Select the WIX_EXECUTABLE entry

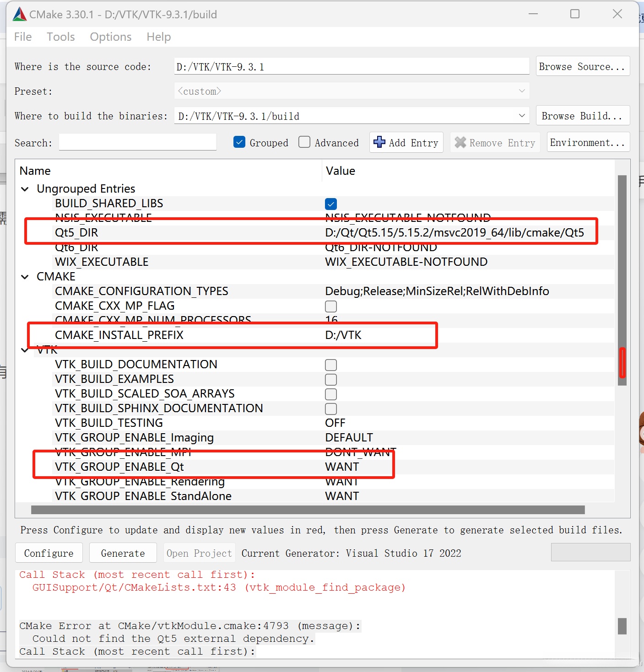click(x=102, y=262)
